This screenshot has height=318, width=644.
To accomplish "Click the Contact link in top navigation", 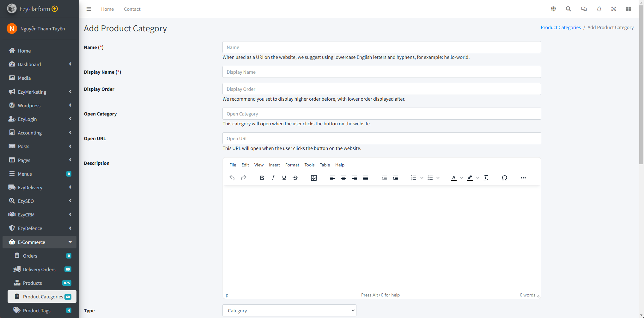I will click(132, 9).
